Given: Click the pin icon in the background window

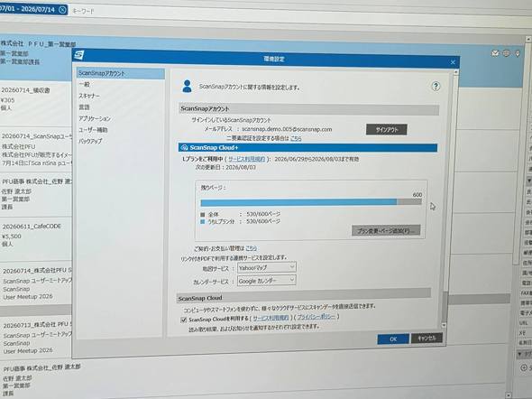Looking at the screenshot, I should pos(518,53).
